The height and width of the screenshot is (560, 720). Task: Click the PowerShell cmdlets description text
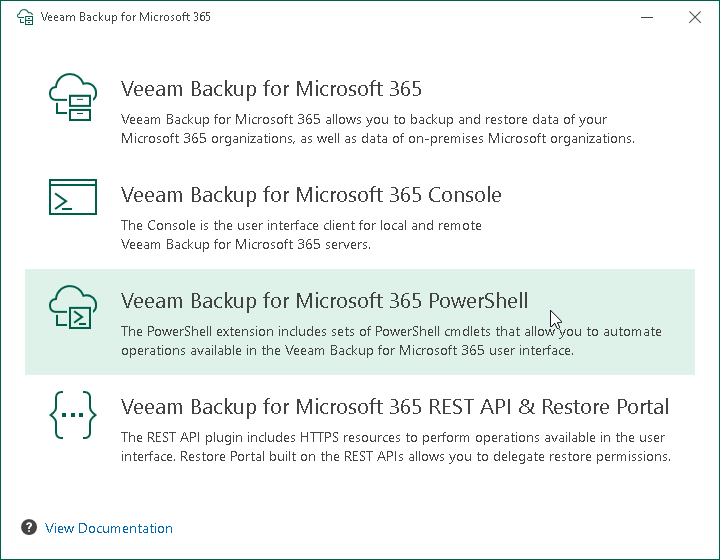[391, 341]
